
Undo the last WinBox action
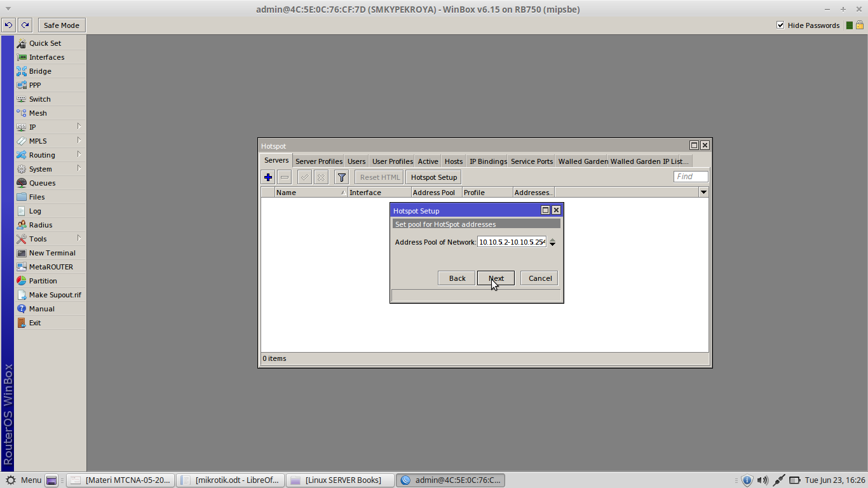click(x=8, y=25)
